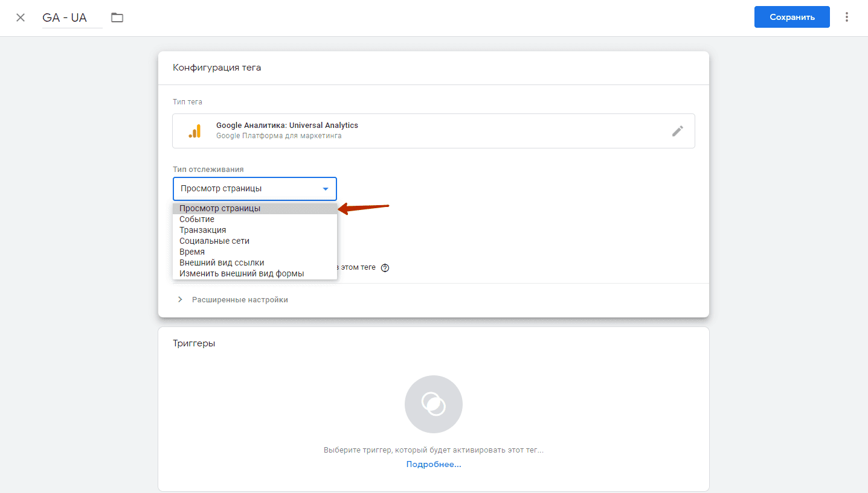Click the Universal Analytics tag type card

pos(434,131)
